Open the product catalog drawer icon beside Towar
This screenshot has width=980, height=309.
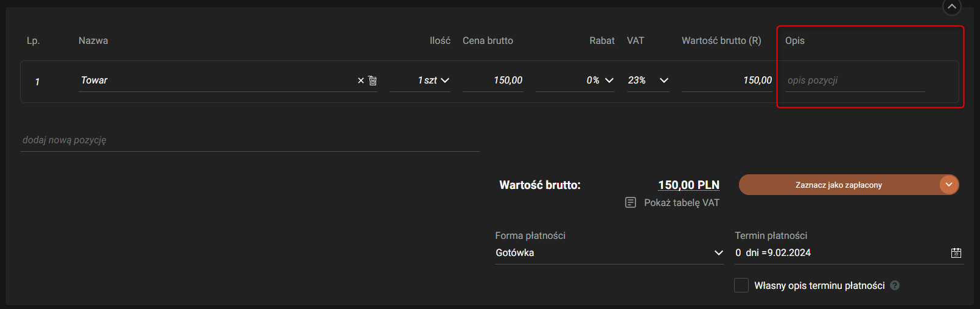[373, 80]
